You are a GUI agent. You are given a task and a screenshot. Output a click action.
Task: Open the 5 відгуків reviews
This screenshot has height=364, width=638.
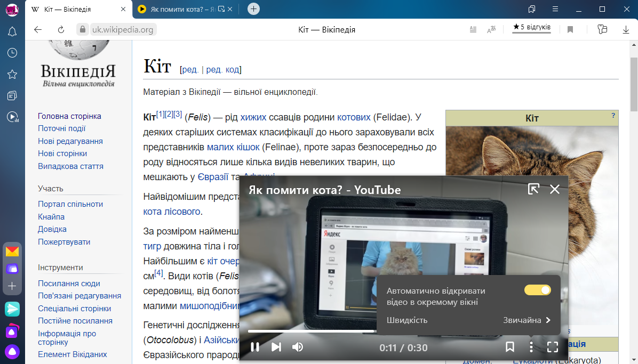[x=531, y=27]
